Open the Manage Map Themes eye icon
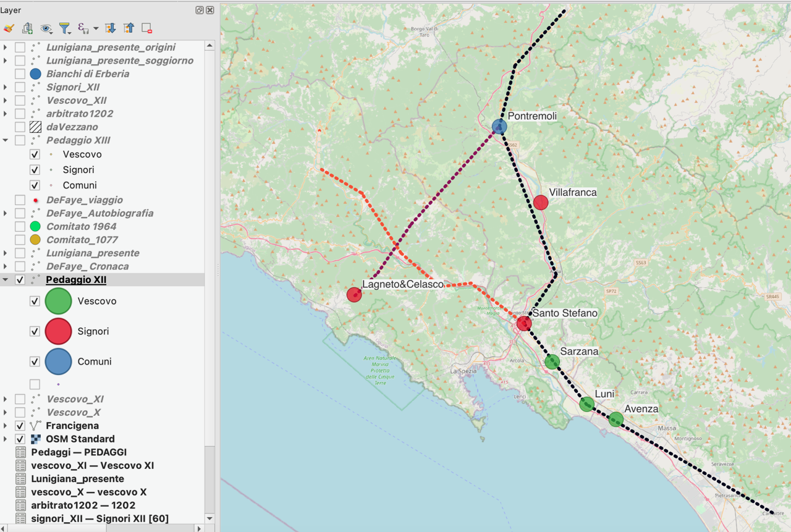Viewport: 791px width, 532px height. (46, 28)
